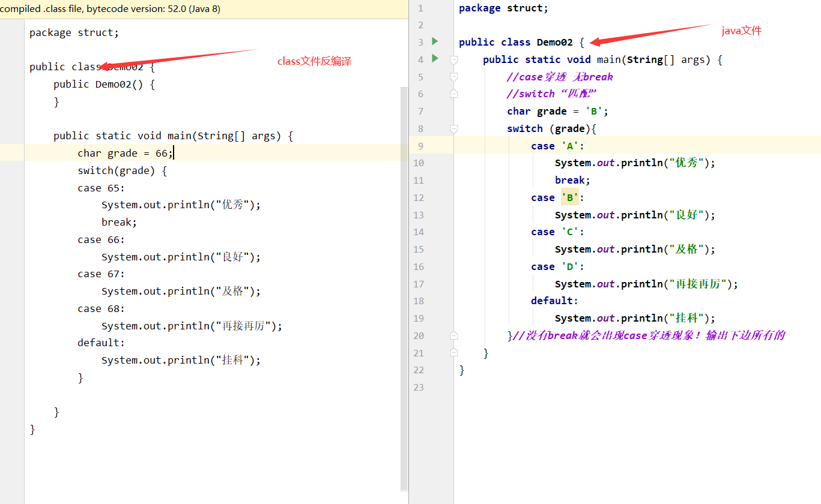Screen dimensions: 821x504
Task: Click 'break;' on line 11 of the java source
Action: [573, 180]
